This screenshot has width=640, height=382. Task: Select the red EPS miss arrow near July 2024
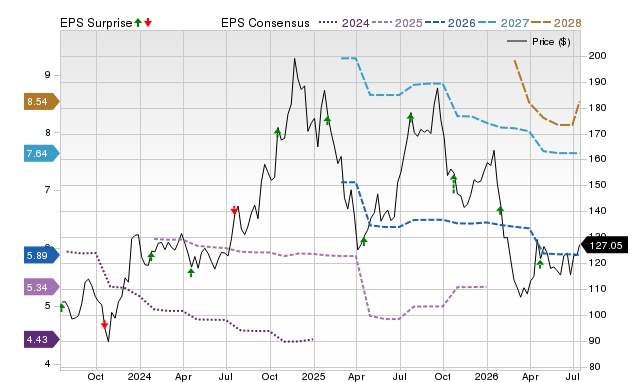coord(234,211)
